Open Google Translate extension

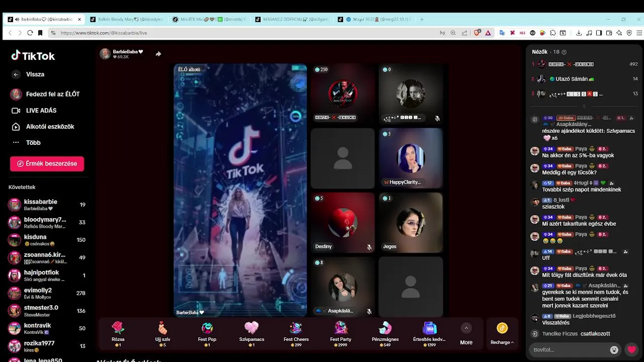(502, 33)
